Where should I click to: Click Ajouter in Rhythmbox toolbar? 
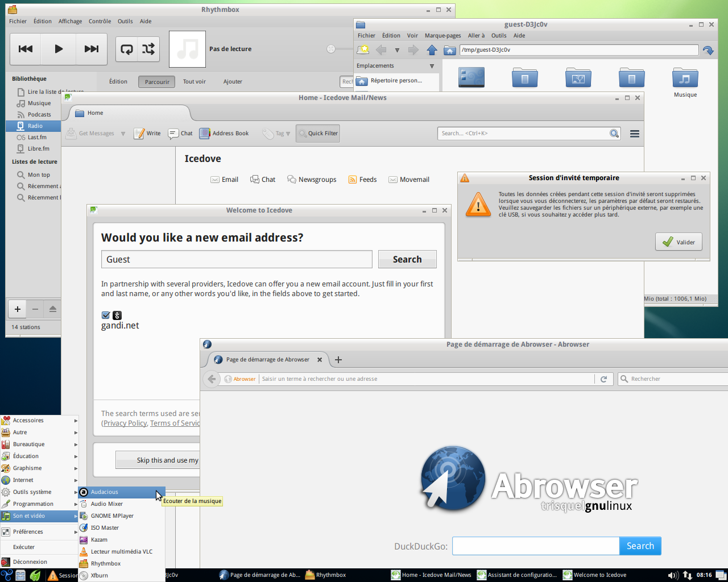[233, 82]
